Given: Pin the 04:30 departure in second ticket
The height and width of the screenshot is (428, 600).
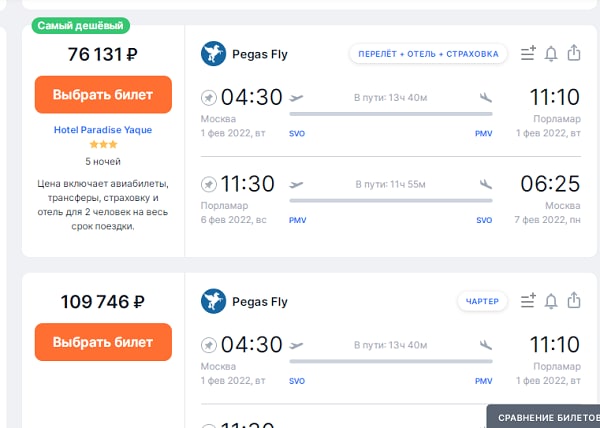Looking at the screenshot, I should (209, 345).
